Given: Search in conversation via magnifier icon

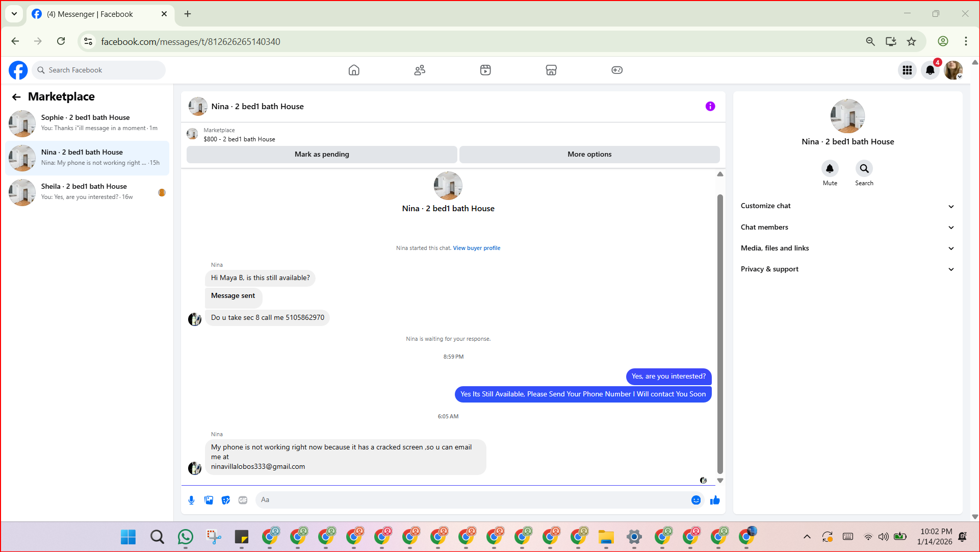Looking at the screenshot, I should click(x=864, y=168).
